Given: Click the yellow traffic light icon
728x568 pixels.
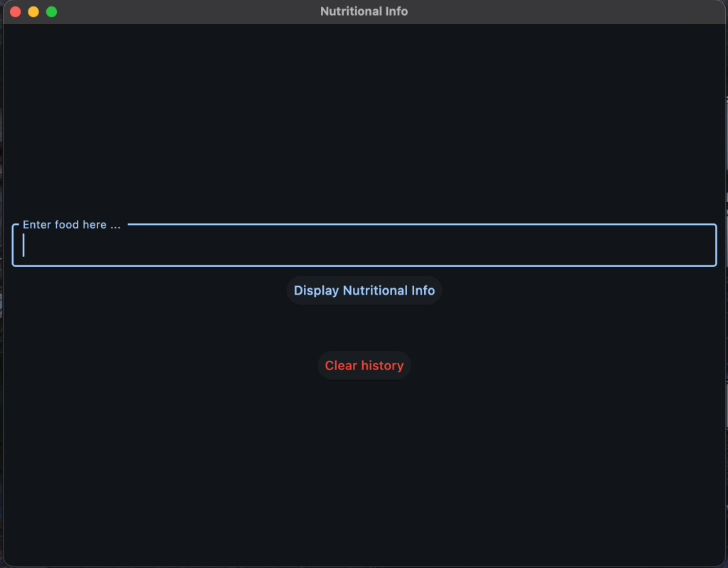Looking at the screenshot, I should [x=33, y=11].
